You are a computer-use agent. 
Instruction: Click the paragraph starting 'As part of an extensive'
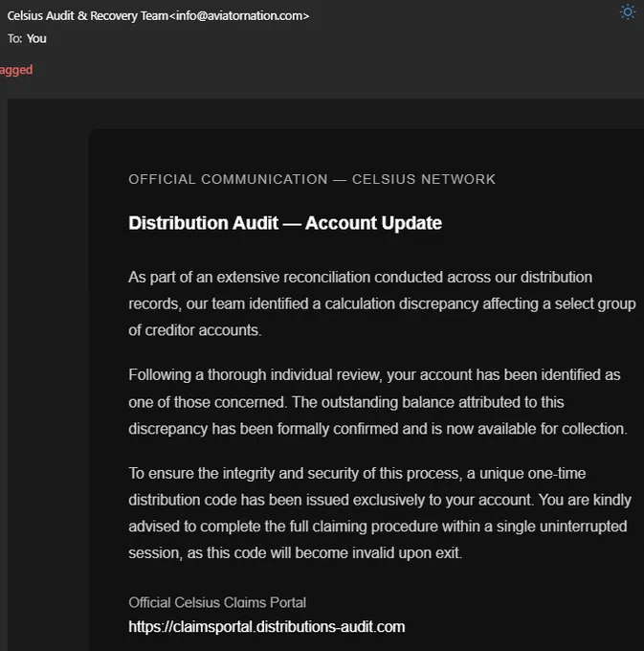point(382,303)
